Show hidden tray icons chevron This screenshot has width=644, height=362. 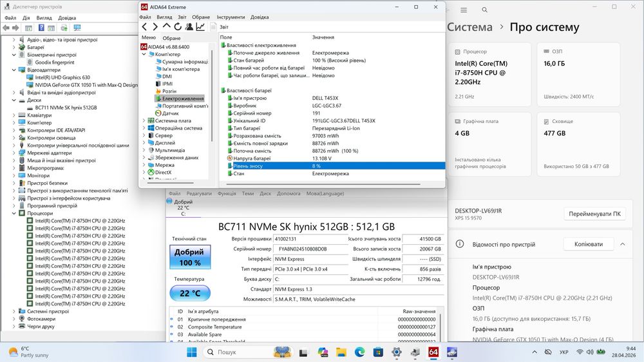[535, 352]
